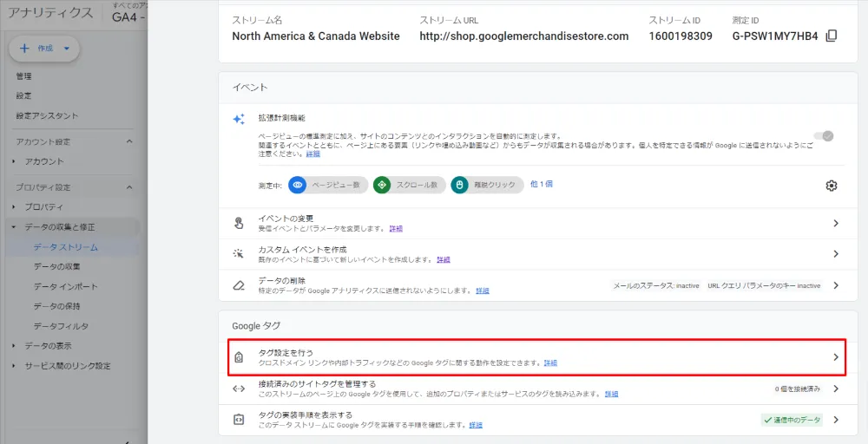
Task: Open 詳細 link in カスタム イベントを作成 row
Action: click(x=444, y=259)
